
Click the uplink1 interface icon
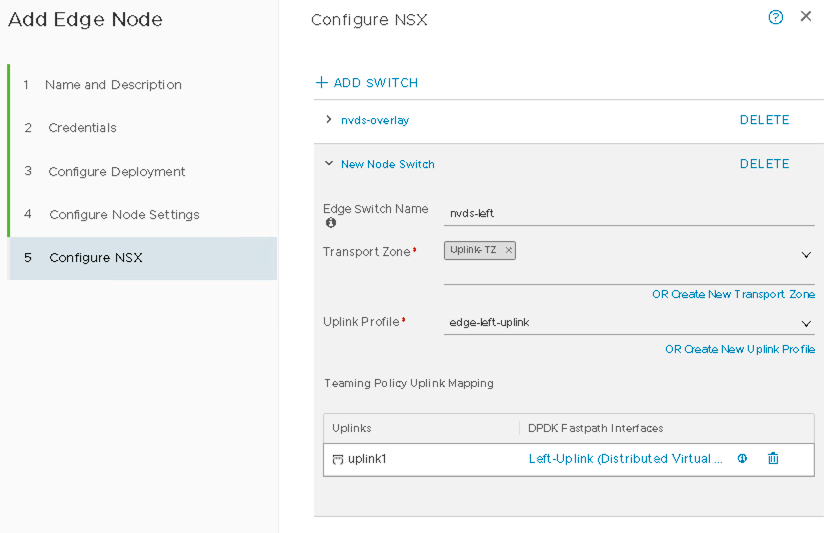[338, 459]
